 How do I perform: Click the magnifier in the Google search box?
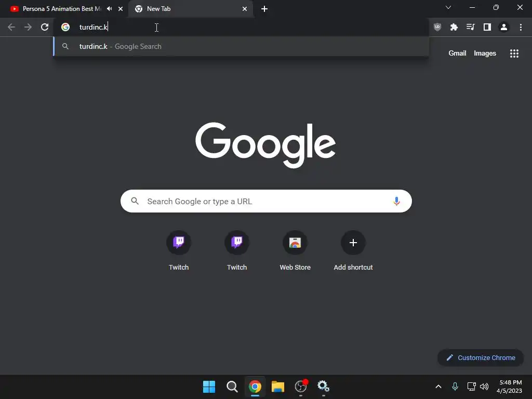point(135,201)
